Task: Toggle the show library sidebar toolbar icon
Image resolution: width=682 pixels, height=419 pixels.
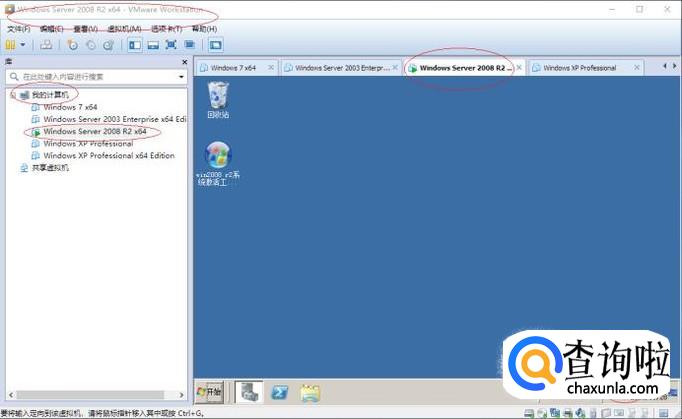Action: (135, 44)
